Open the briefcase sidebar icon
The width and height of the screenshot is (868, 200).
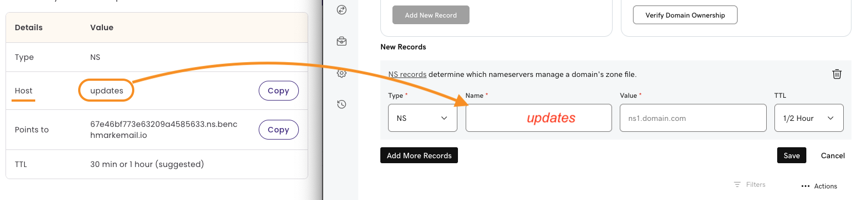pos(342,41)
